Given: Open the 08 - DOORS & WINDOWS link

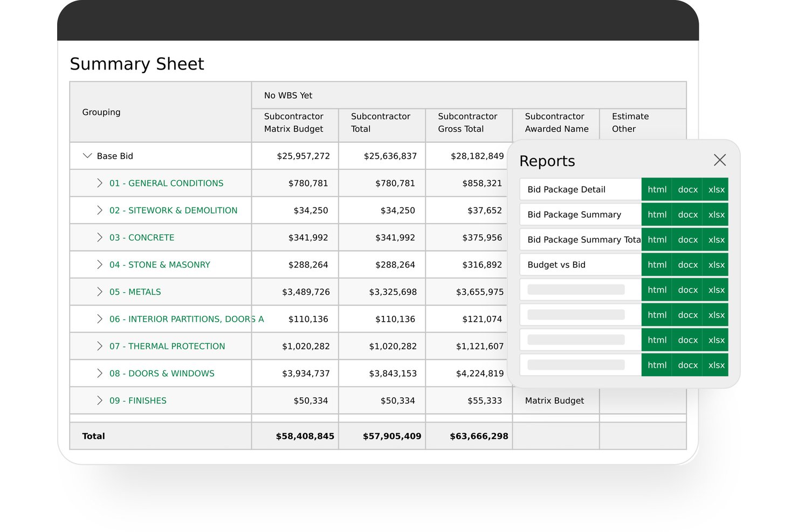Looking at the screenshot, I should pyautogui.click(x=162, y=374).
